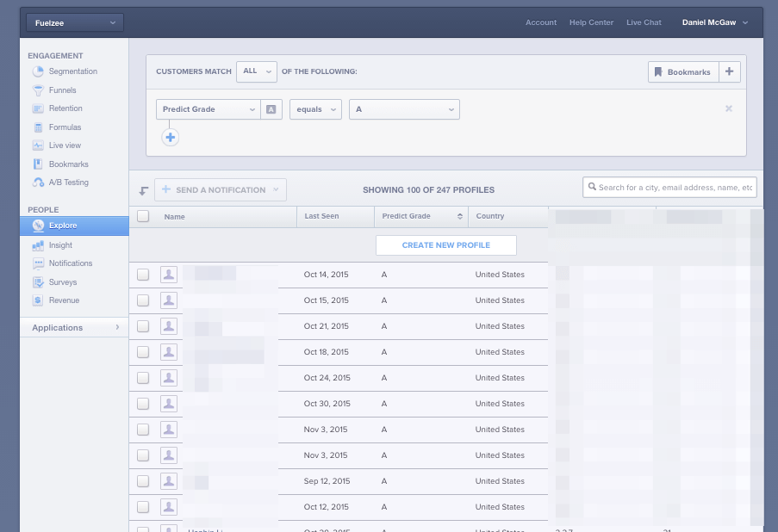Open Surveys in the sidebar

[63, 282]
